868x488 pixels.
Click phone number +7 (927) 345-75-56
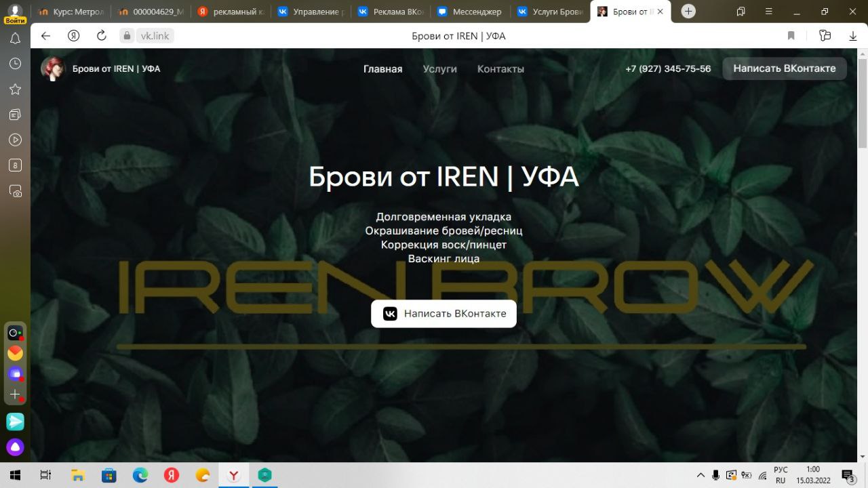tap(668, 69)
